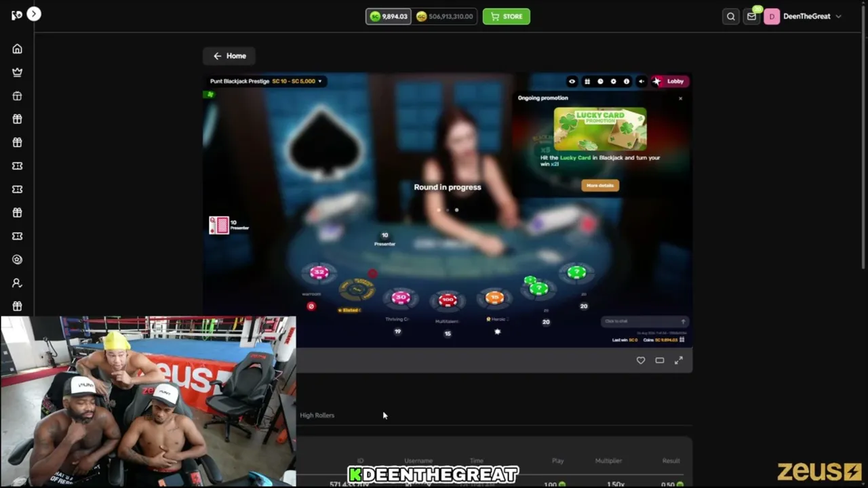Return to the game Lobby

tap(670, 81)
